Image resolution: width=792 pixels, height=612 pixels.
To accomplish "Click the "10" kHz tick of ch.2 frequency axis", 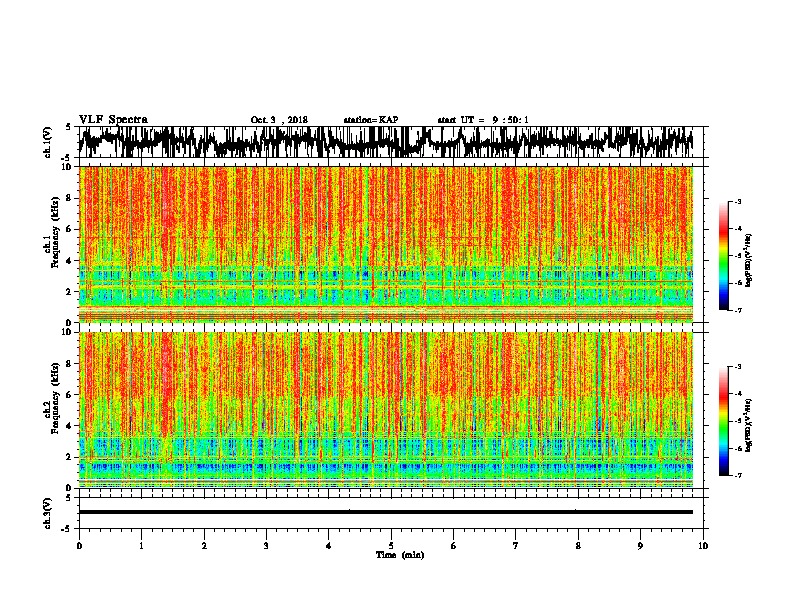I will tap(68, 332).
